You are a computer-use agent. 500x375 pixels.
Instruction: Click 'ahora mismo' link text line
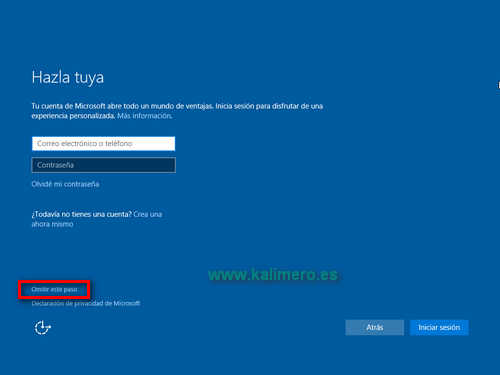pos(52,224)
